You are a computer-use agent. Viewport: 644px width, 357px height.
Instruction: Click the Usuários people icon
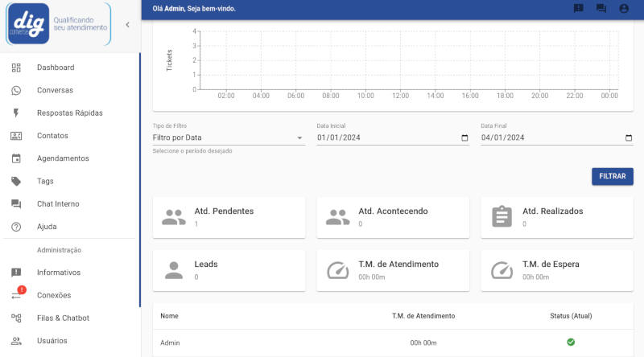pyautogui.click(x=16, y=341)
